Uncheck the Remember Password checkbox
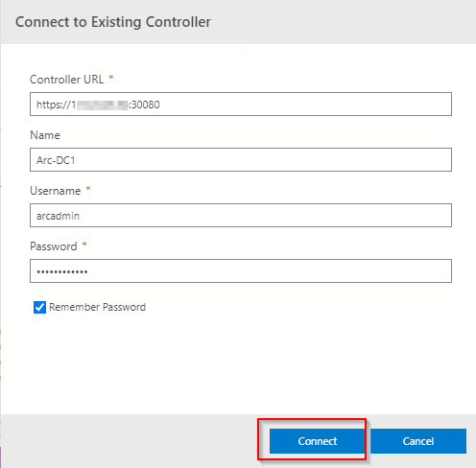 click(x=39, y=307)
